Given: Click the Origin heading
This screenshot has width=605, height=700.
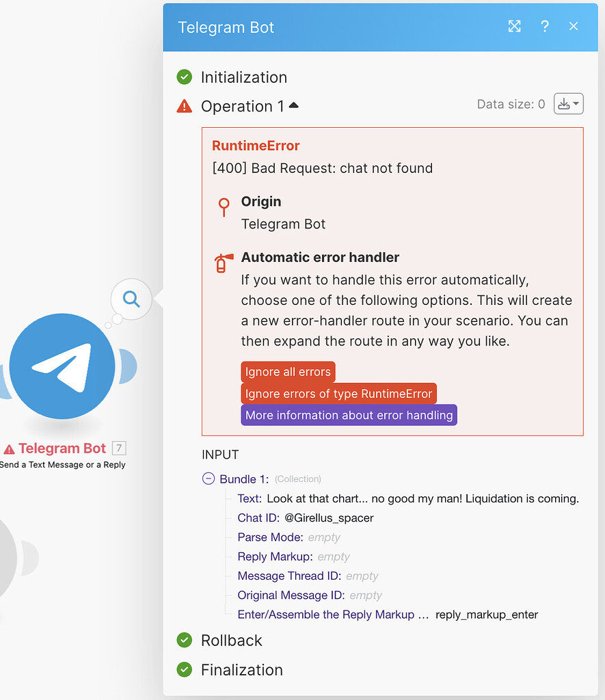Looking at the screenshot, I should click(261, 202).
